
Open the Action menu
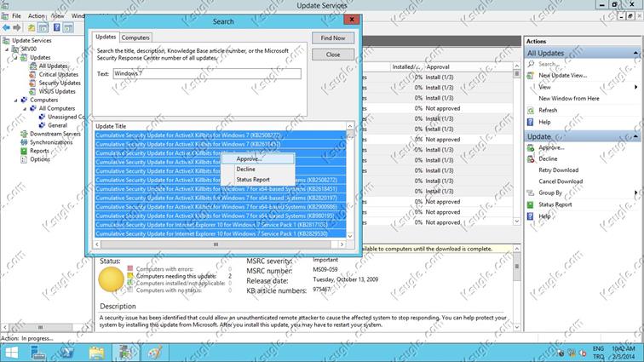point(36,16)
